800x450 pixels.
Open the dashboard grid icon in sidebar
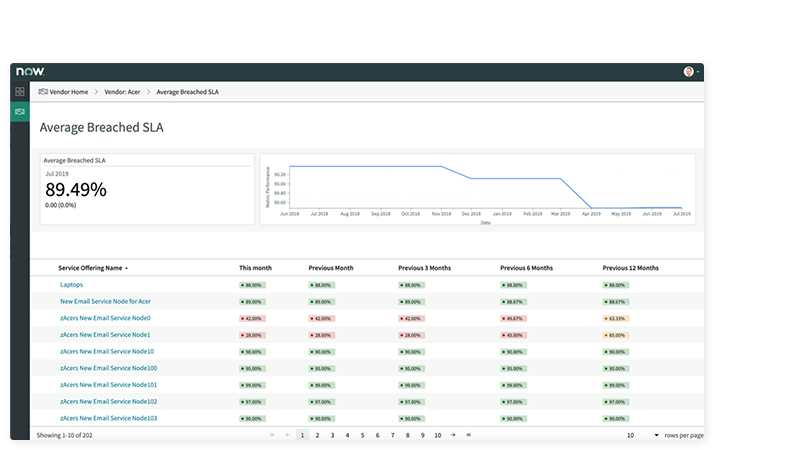(20, 92)
